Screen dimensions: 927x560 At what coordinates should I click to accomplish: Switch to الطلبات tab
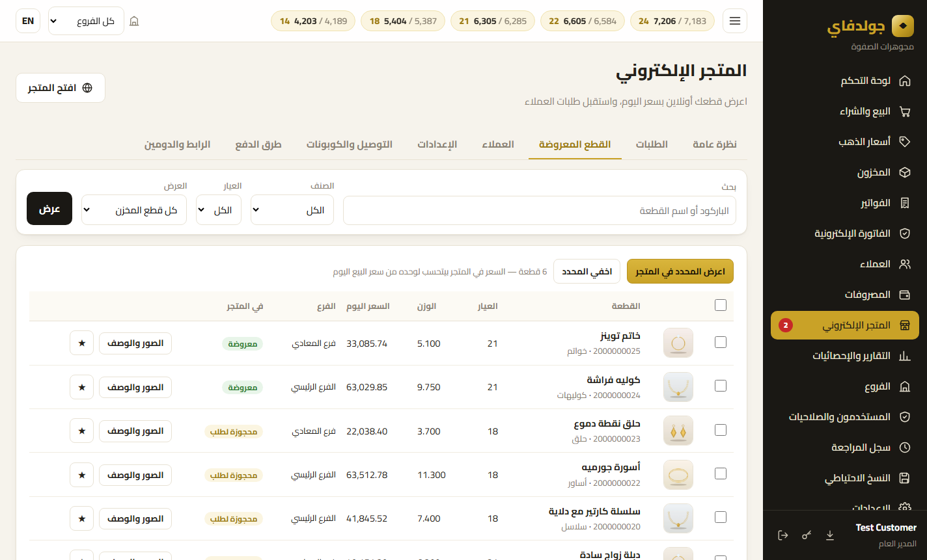652,144
